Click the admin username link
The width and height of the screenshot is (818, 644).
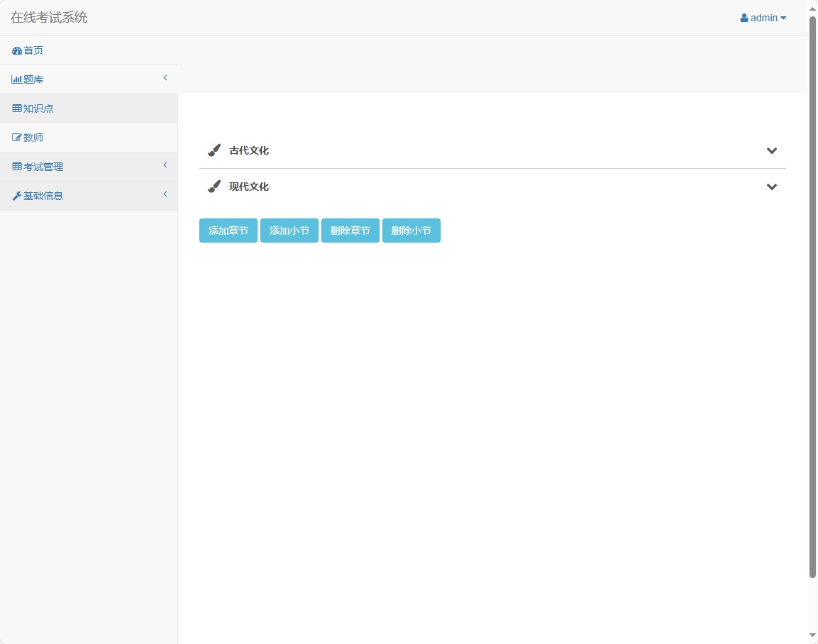(764, 18)
